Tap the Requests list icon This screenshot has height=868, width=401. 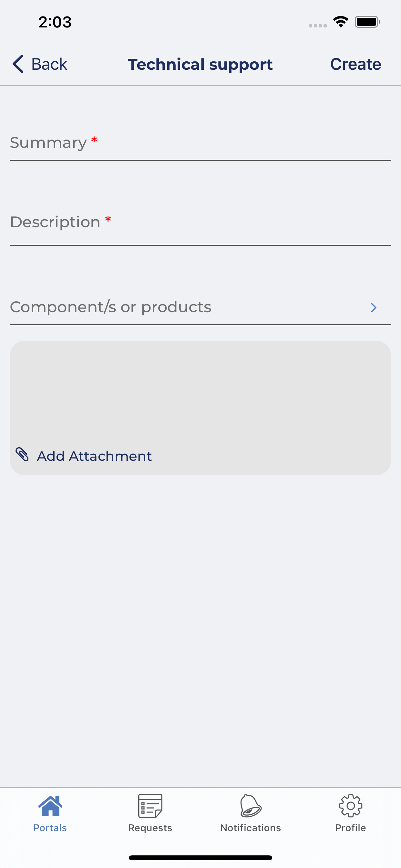pyautogui.click(x=150, y=806)
